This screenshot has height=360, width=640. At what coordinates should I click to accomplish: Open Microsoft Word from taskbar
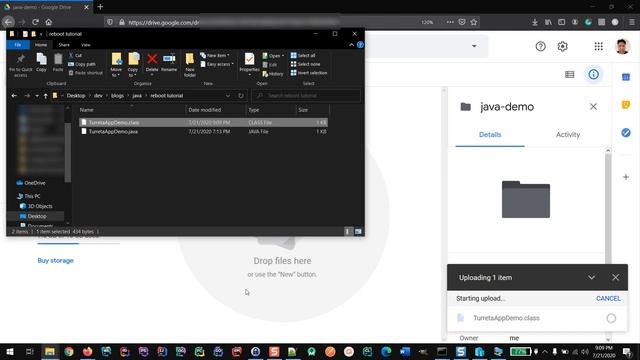[405, 351]
